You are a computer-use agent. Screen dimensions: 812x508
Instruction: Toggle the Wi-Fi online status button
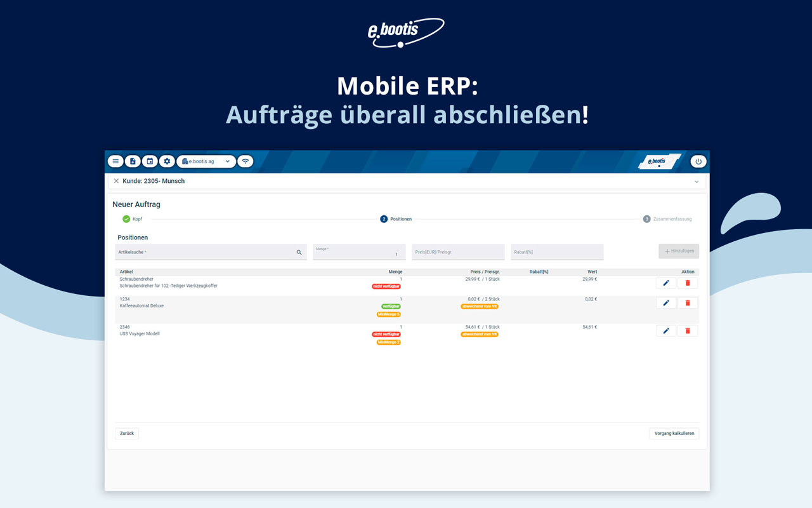pyautogui.click(x=246, y=161)
